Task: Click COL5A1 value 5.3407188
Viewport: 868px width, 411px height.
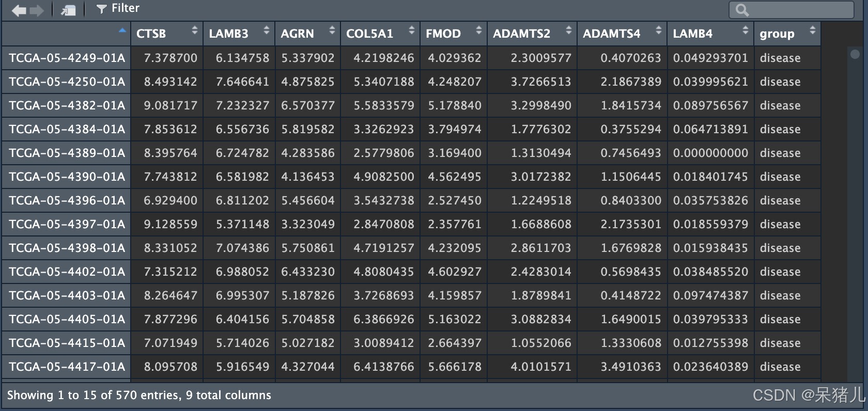Action: point(384,82)
